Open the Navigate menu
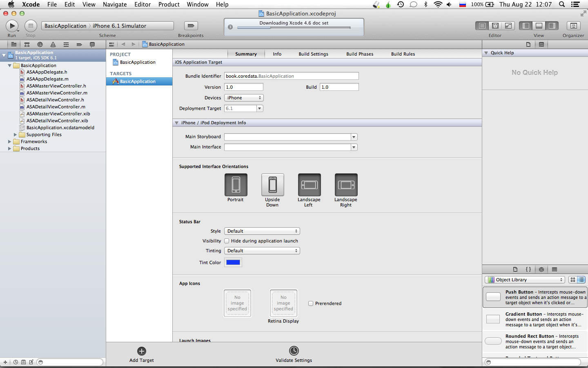Screen dimensions: 588x368 tap(115, 4)
